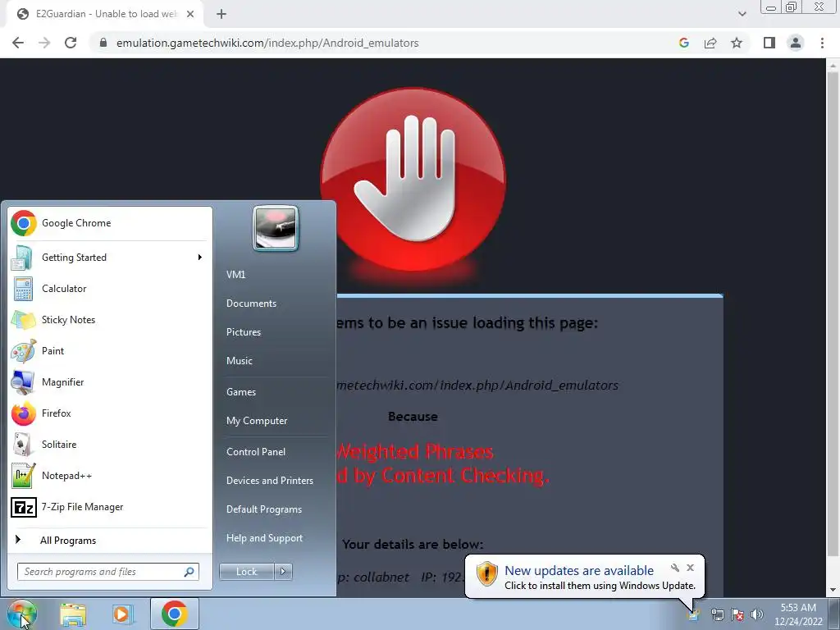Expand All Programs list

pos(110,540)
